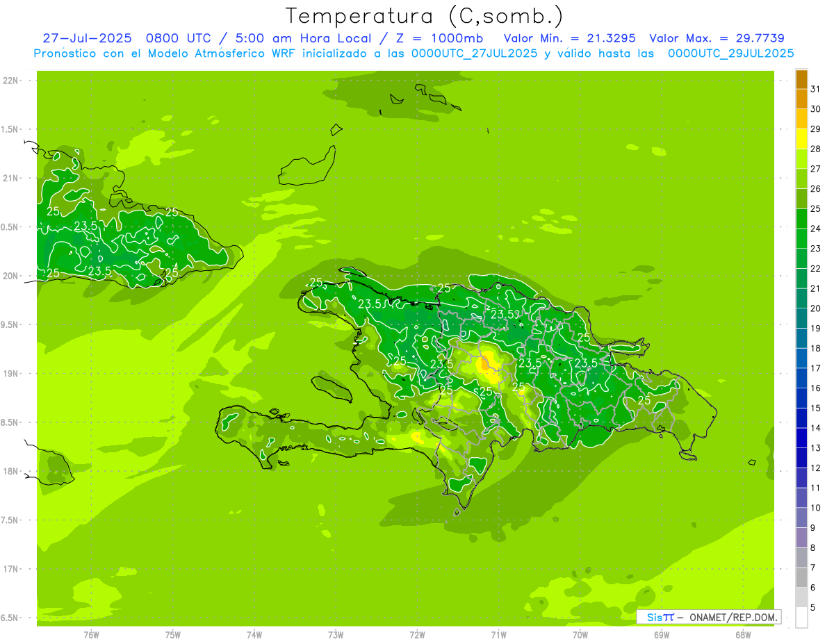Select the date '27-Jul-2025' in the header
The height and width of the screenshot is (644, 834).
click(x=88, y=38)
